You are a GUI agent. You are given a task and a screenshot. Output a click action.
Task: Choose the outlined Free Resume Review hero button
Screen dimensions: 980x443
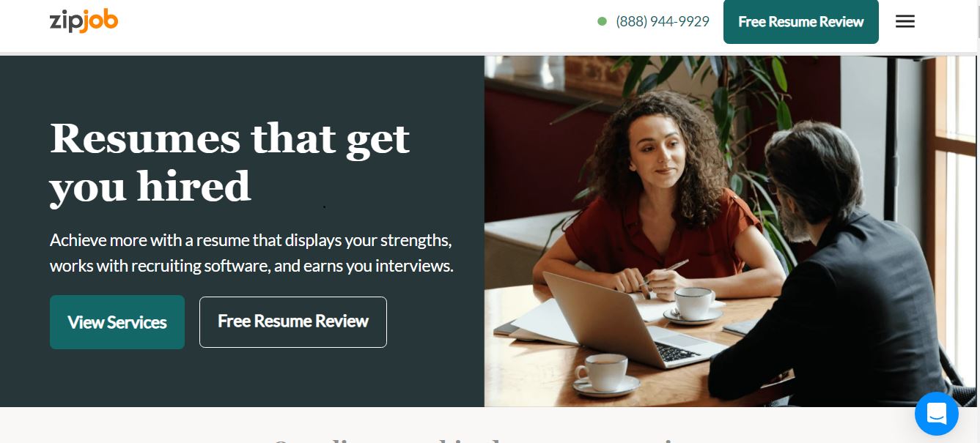pos(293,322)
